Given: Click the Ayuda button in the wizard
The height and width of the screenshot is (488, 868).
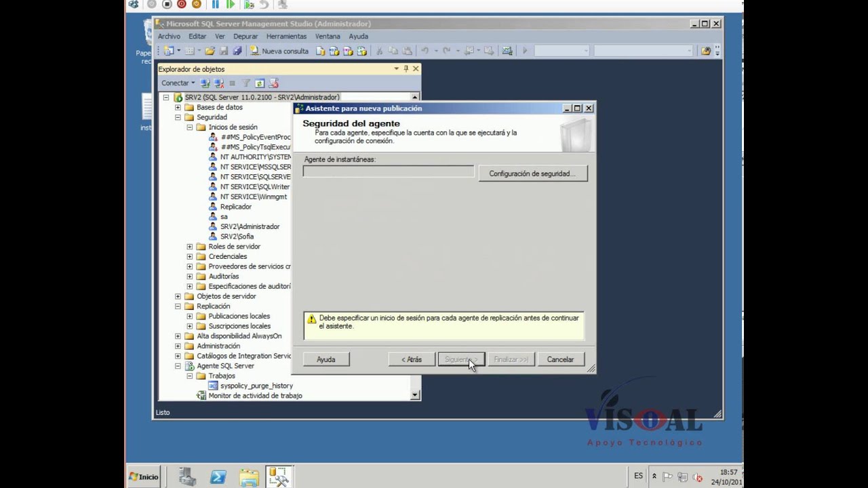Looking at the screenshot, I should [x=326, y=359].
